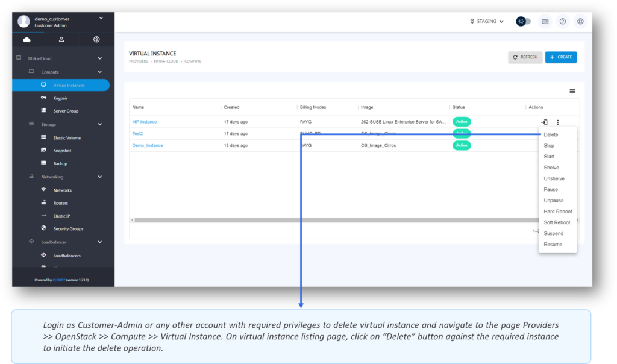The image size is (617, 364).
Task: Click the CREATE button
Action: tap(561, 57)
